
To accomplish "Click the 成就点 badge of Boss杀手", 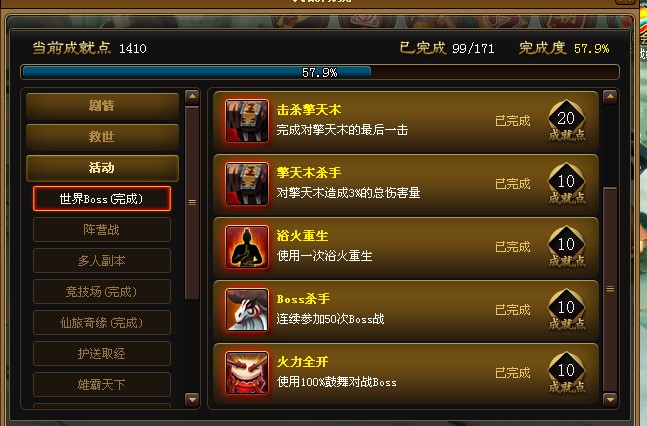I will pyautogui.click(x=567, y=310).
